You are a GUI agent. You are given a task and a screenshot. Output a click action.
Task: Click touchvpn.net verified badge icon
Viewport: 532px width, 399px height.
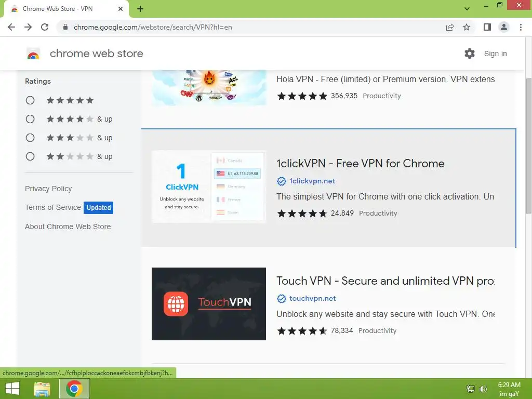(x=281, y=299)
